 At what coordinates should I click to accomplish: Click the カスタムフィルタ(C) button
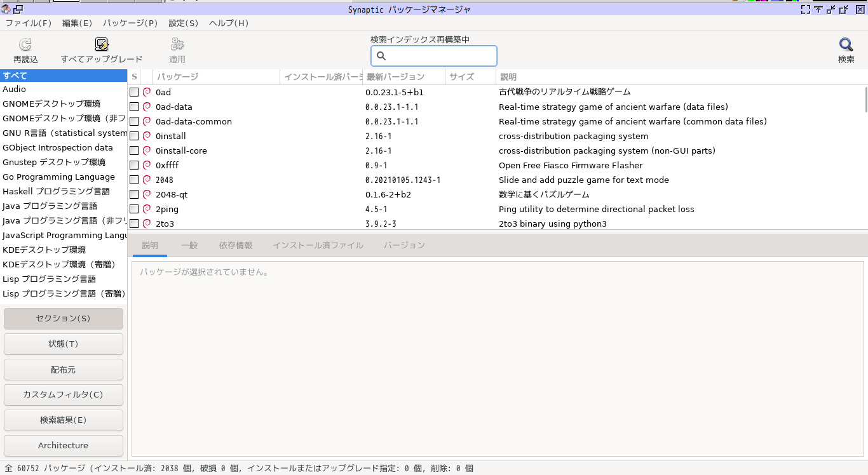pyautogui.click(x=64, y=395)
